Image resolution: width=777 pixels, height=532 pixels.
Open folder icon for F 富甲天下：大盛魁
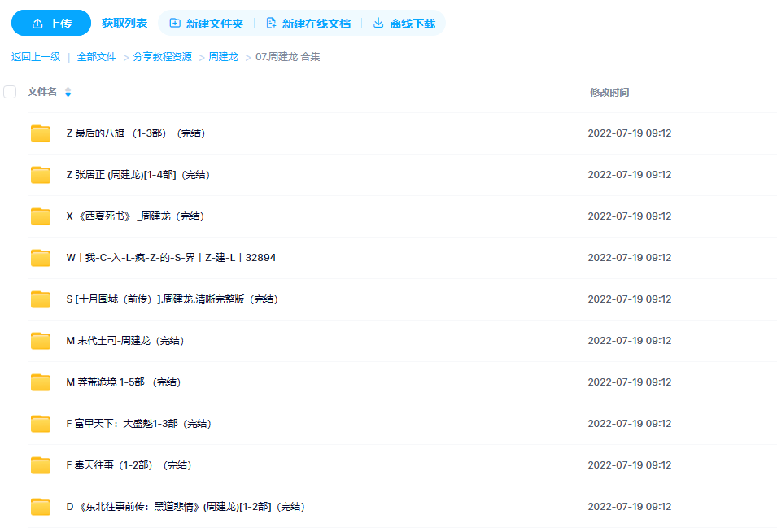[x=41, y=424]
